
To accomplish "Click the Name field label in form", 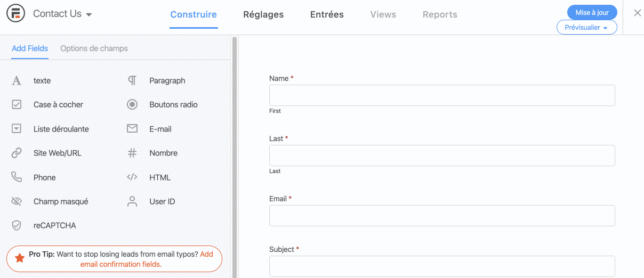I will (x=281, y=78).
